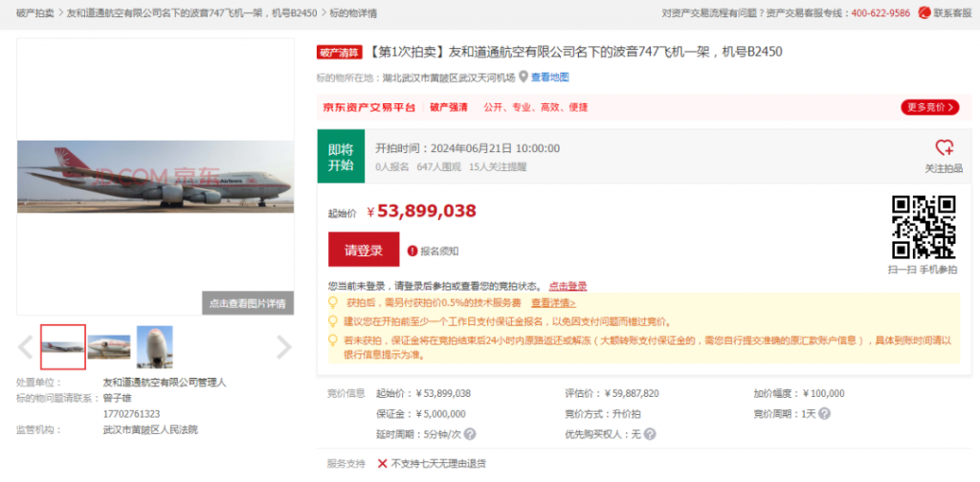Image resolution: width=980 pixels, height=482 pixels.
Task: Click the lightbulb icon beside the 技术服务费 tip
Action: (333, 303)
